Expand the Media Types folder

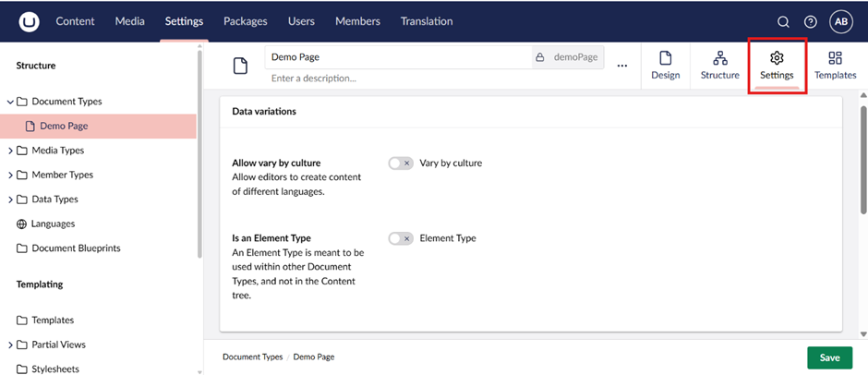[10, 151]
